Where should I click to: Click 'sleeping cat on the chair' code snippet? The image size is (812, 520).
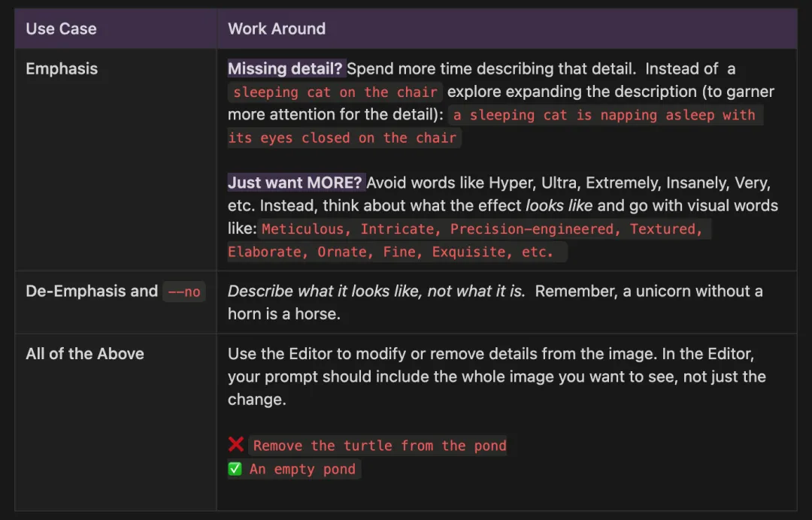[335, 92]
